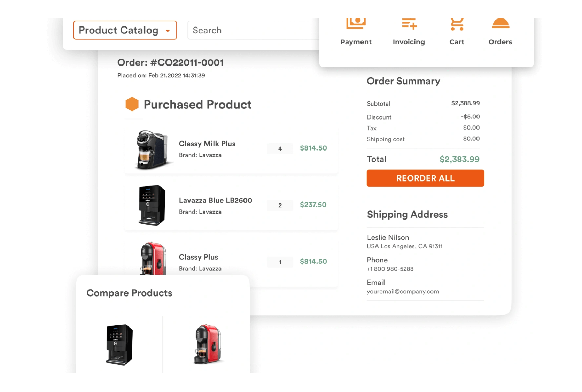This screenshot has width=582, height=392.
Task: Click quantity 1 for Classy Plus
Action: [280, 262]
